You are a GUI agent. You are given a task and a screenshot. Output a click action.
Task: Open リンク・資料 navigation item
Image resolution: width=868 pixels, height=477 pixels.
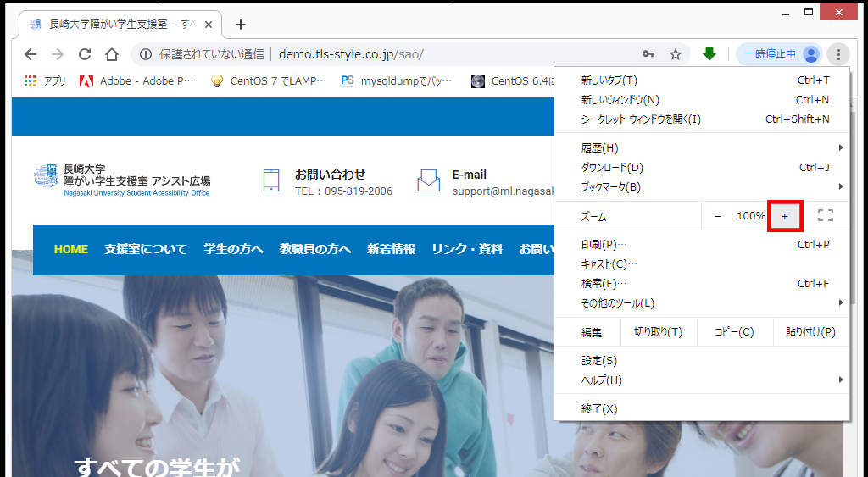point(467,249)
